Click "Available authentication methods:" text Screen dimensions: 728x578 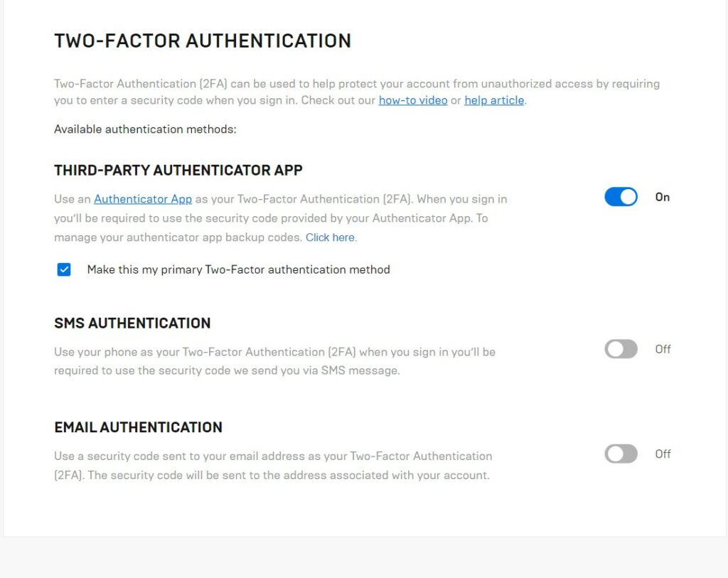click(145, 129)
